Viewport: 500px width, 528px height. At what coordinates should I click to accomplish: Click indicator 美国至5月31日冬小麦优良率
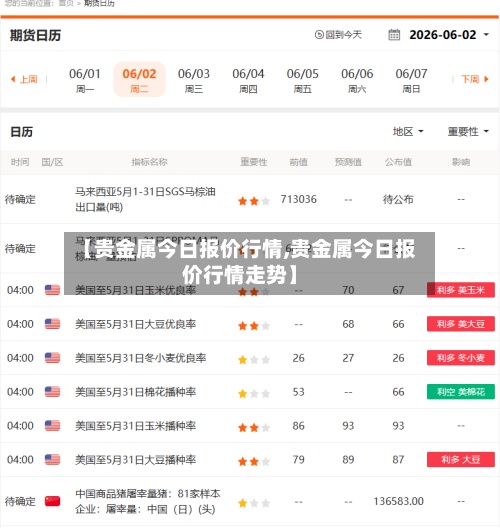140,358
